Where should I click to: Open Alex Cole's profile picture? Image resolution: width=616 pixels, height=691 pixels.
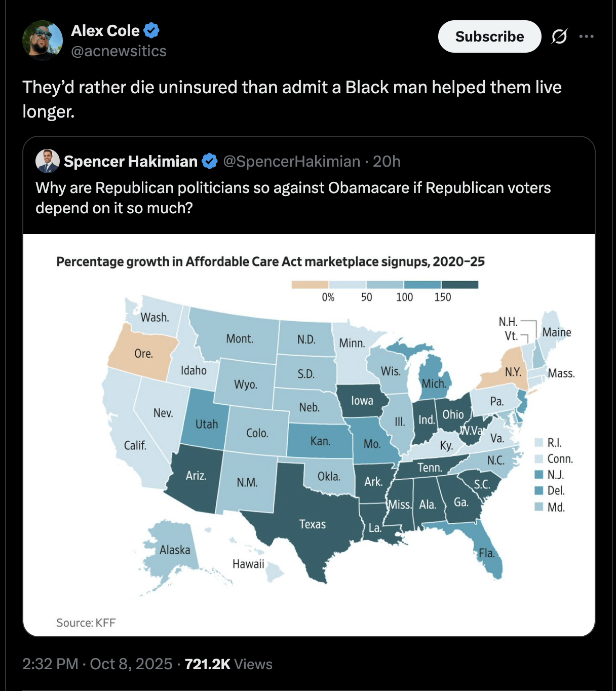click(x=43, y=41)
